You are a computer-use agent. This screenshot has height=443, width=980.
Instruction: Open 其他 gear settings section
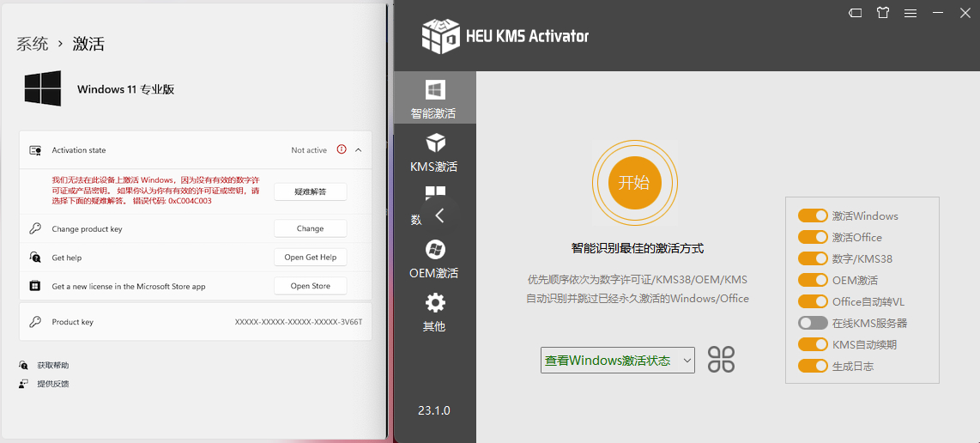(435, 312)
